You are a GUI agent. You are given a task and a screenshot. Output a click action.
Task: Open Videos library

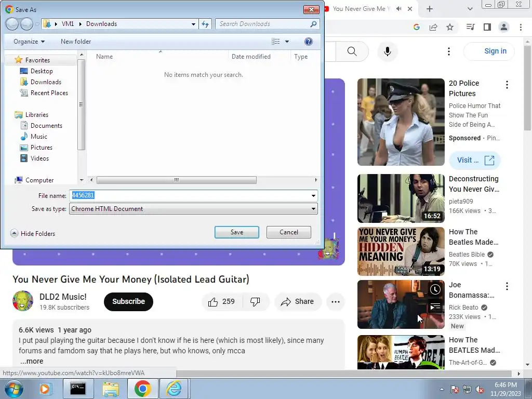[39, 158]
